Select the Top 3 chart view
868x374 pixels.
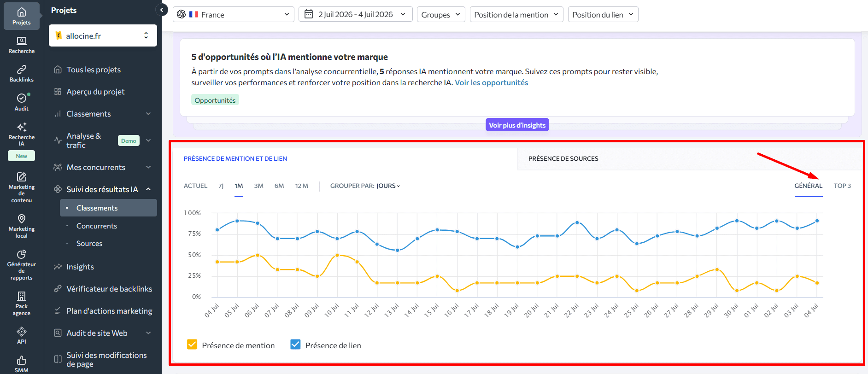tap(842, 186)
